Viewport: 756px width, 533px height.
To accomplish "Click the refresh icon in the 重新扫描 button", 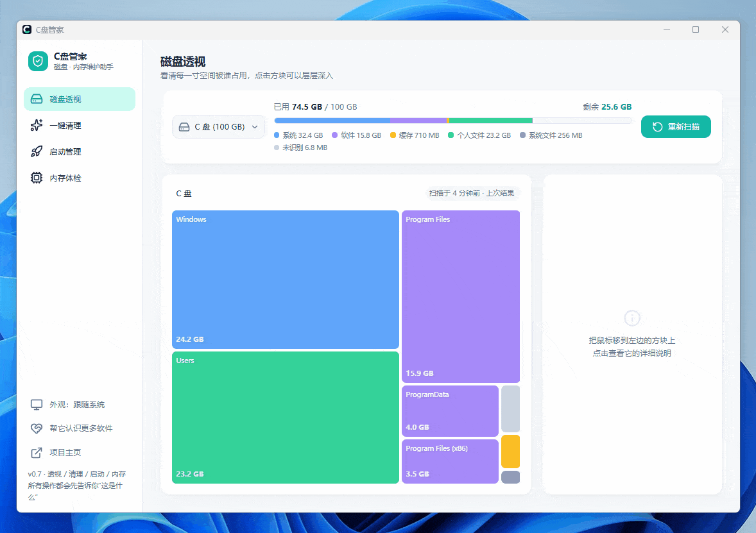I will coord(658,127).
